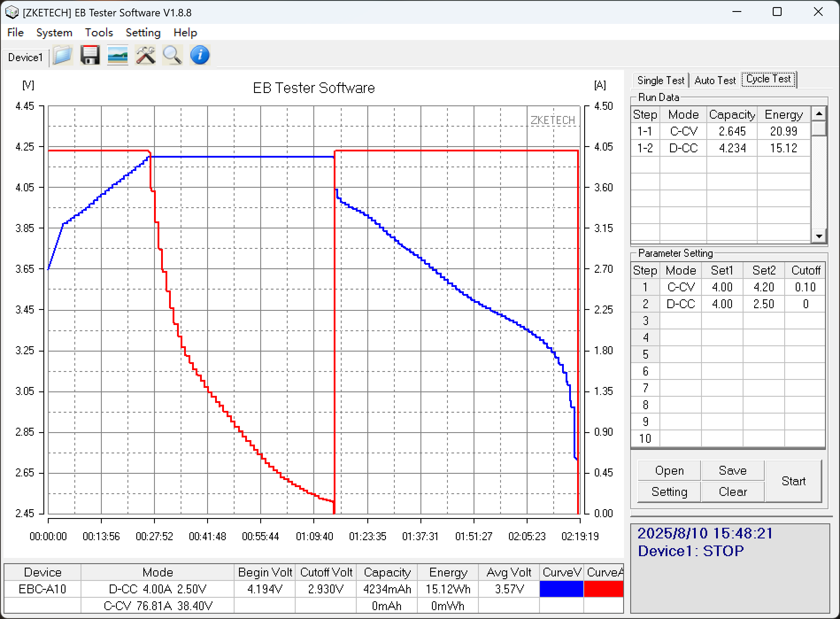Image resolution: width=840 pixels, height=619 pixels.
Task: Open the Help menu
Action: [x=185, y=33]
